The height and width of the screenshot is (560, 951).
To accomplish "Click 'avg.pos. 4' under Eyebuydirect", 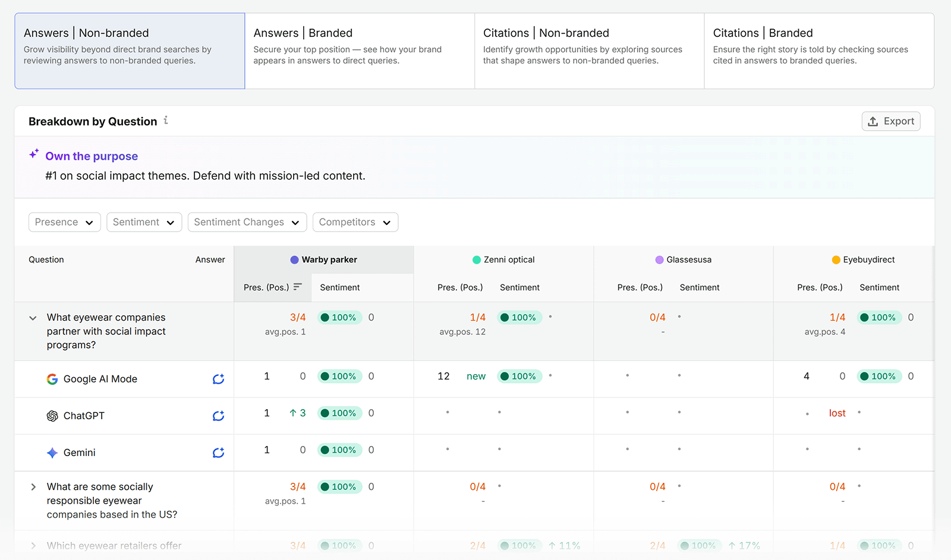I will (x=825, y=332).
